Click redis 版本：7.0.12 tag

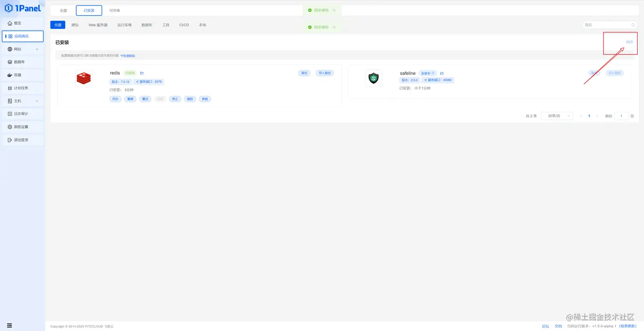[121, 82]
